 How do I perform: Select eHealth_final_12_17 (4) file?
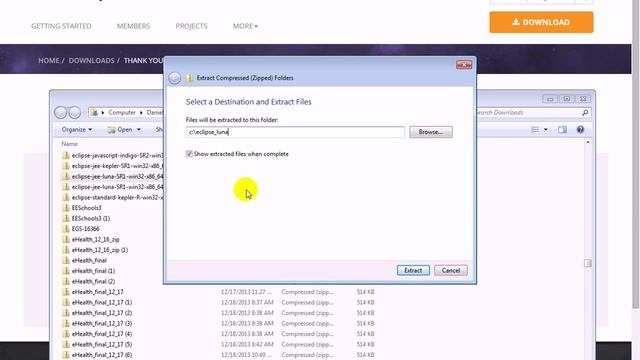[102, 334]
